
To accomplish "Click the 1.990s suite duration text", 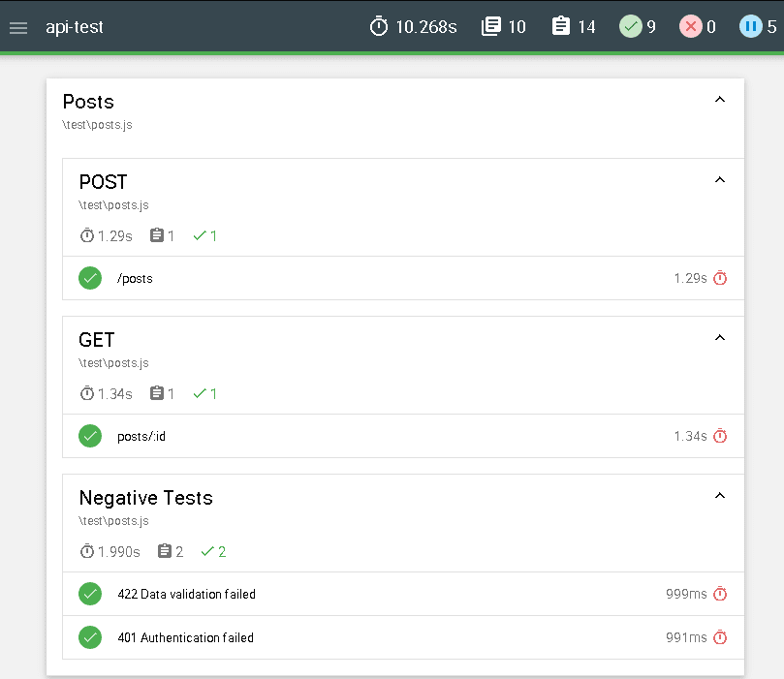I will (119, 551).
